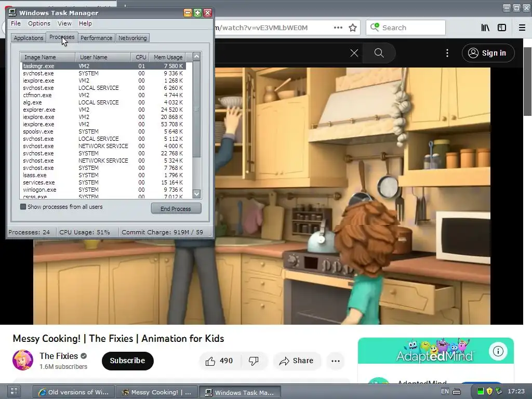Select the services.exe process row
532x399 pixels.
tap(103, 182)
